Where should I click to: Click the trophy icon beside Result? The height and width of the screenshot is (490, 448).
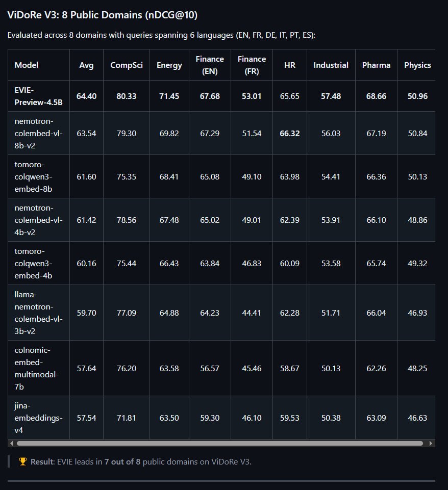[23, 461]
